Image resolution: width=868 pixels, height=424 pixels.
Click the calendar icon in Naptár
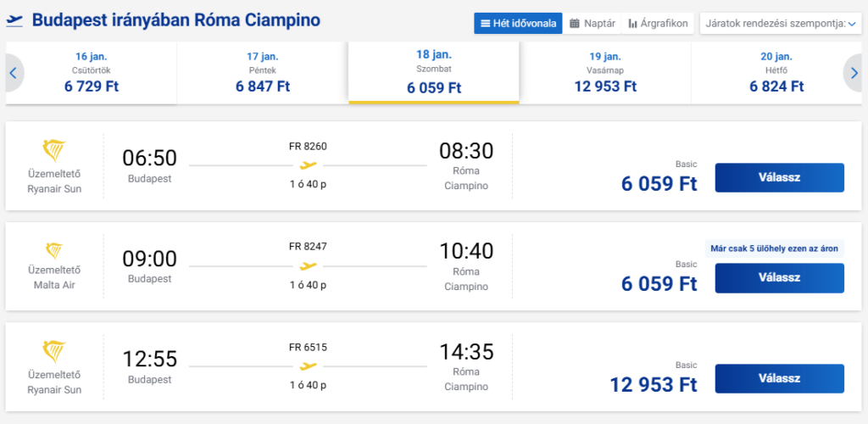click(575, 23)
